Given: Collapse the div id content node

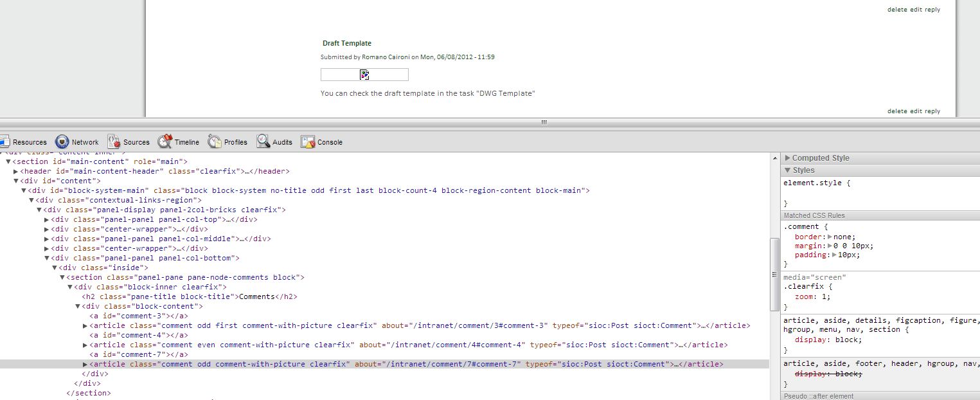Looking at the screenshot, I should (x=16, y=181).
